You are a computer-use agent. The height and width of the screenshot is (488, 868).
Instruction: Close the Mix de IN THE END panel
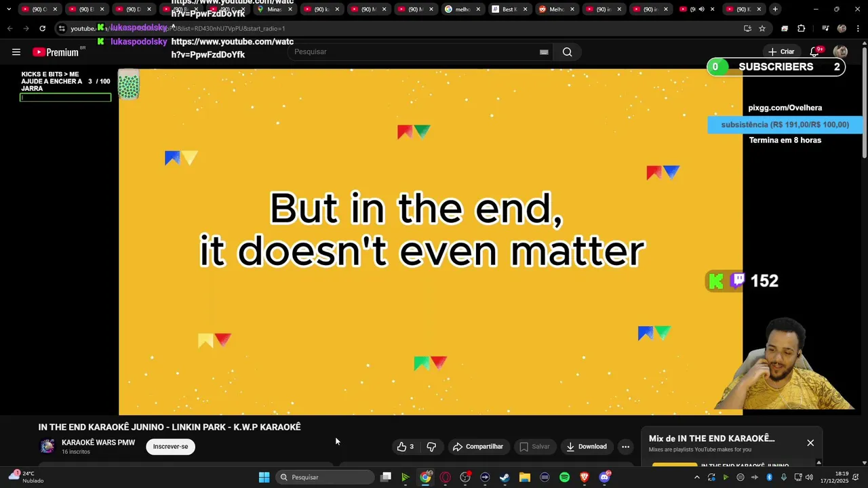pyautogui.click(x=810, y=443)
